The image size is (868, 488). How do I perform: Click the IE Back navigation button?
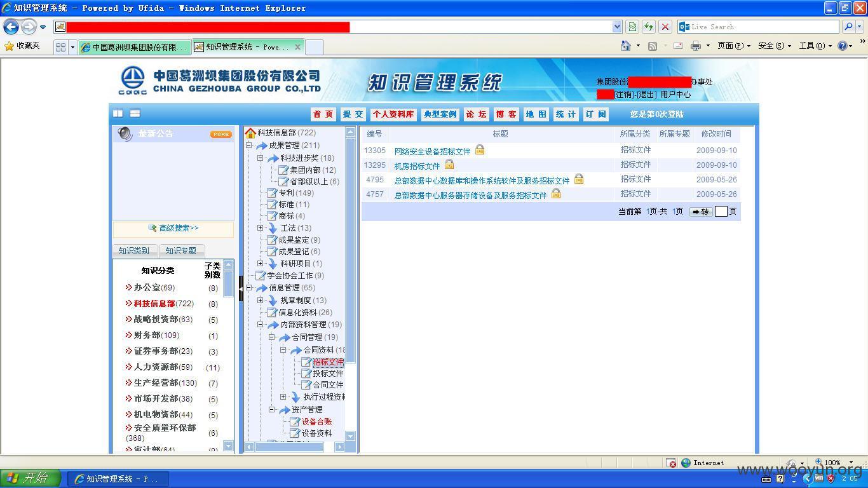click(11, 27)
